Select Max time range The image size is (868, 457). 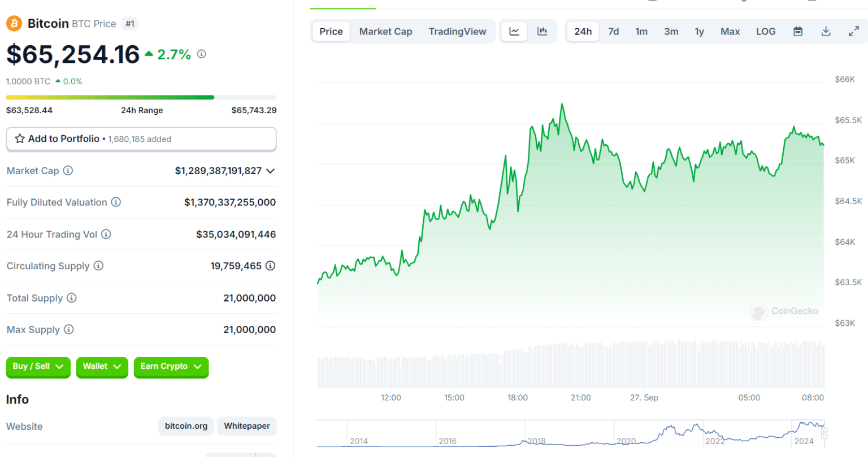[730, 32]
